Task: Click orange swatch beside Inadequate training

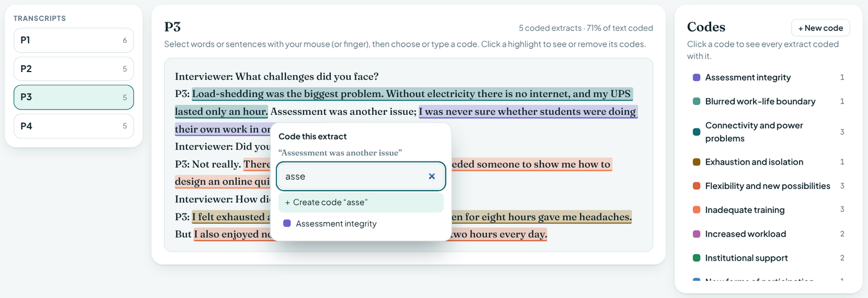Action: 697,210
